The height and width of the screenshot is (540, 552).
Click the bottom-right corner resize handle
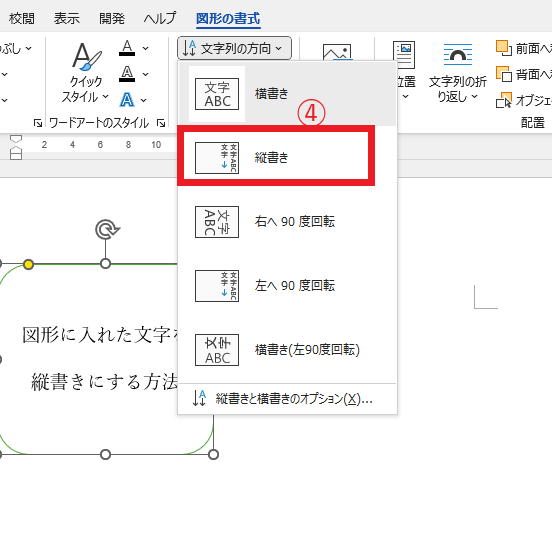point(213,454)
